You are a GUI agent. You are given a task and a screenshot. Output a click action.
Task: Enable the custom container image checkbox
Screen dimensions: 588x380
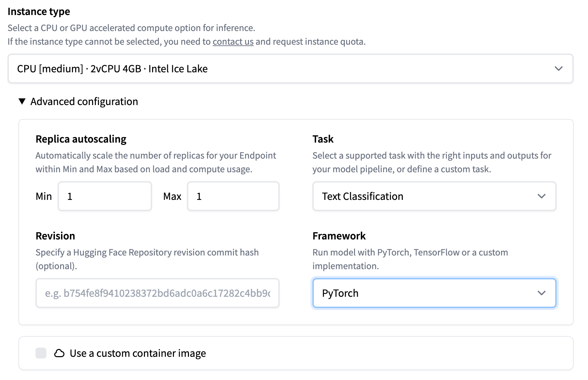coord(41,353)
